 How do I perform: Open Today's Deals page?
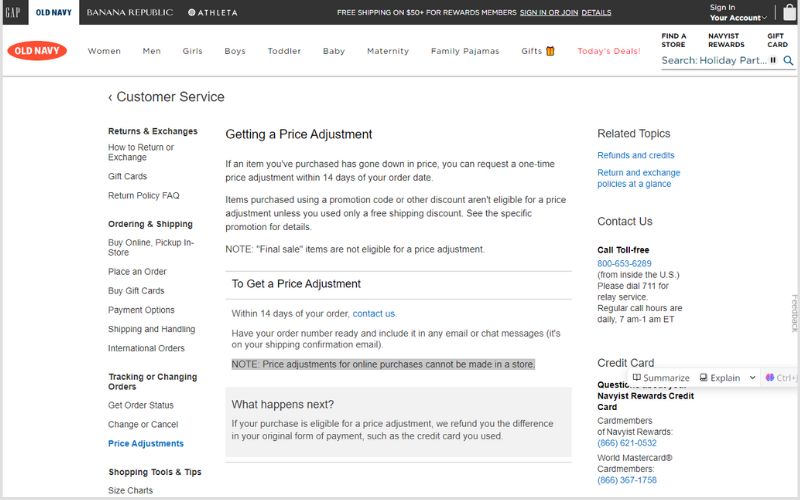coord(609,51)
